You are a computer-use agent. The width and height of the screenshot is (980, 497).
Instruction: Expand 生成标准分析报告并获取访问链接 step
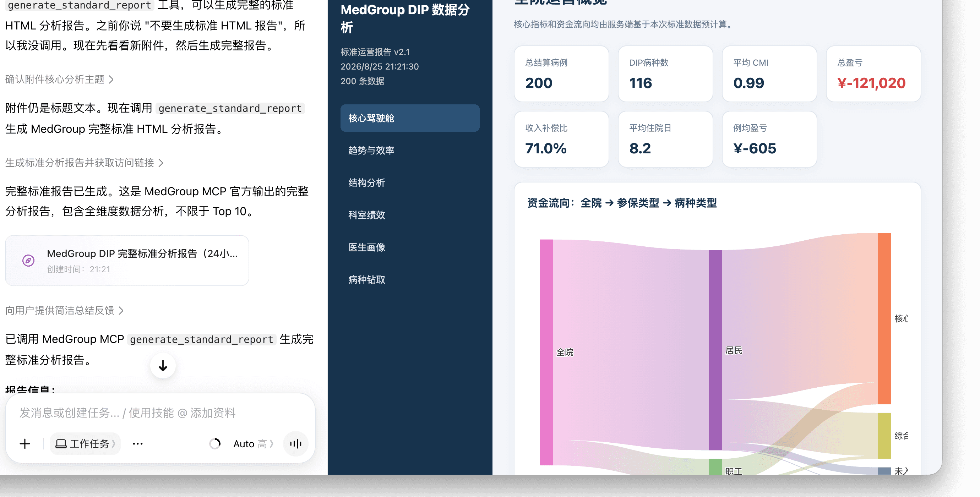coord(84,163)
